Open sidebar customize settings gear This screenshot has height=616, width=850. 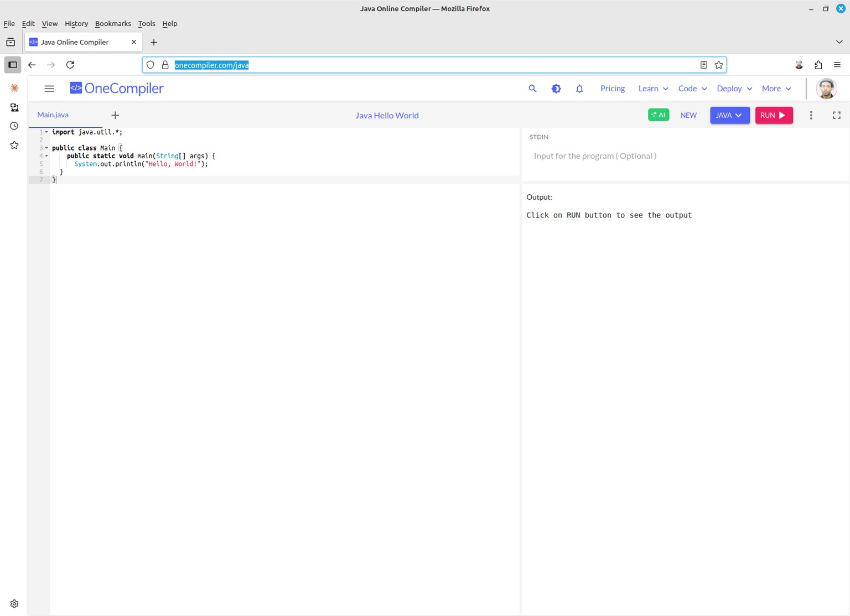coord(14,604)
